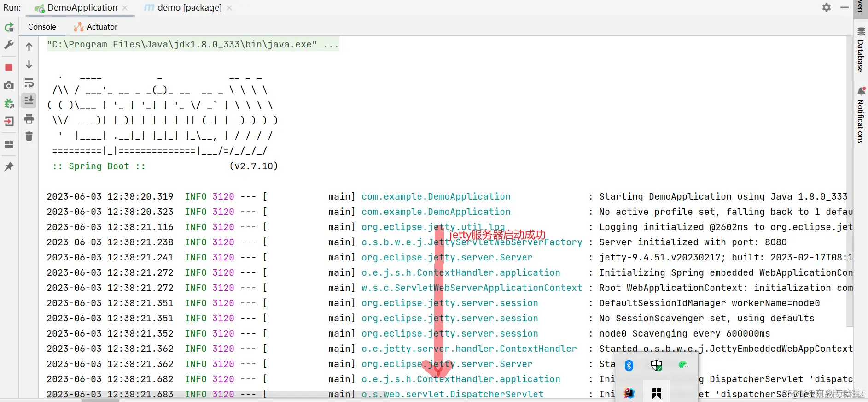868x402 pixels.
Task: Take thread dump with the camera icon
Action: [x=9, y=85]
